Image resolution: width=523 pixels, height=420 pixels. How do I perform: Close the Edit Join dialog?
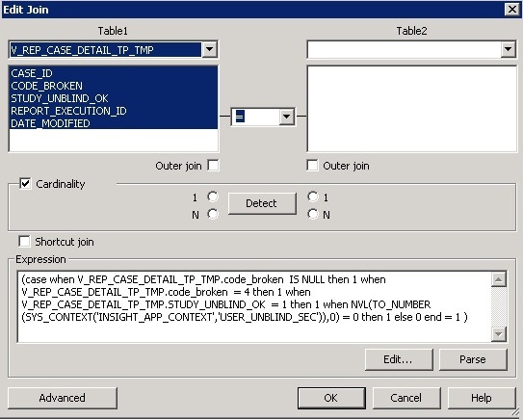coord(512,10)
